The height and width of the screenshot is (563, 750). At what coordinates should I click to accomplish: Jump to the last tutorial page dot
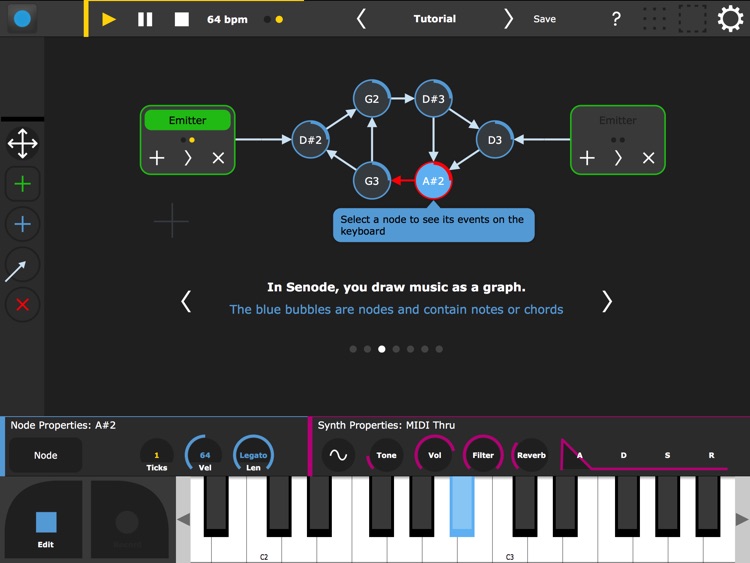pyautogui.click(x=439, y=349)
